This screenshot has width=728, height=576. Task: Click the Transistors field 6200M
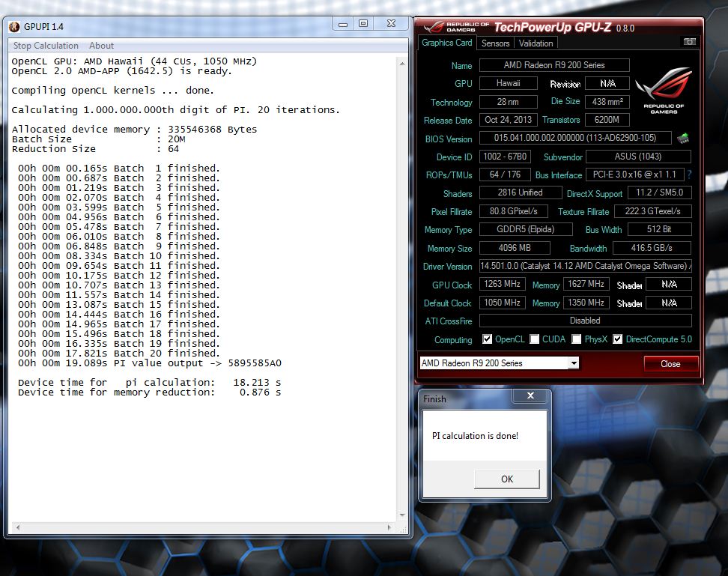pyautogui.click(x=607, y=120)
